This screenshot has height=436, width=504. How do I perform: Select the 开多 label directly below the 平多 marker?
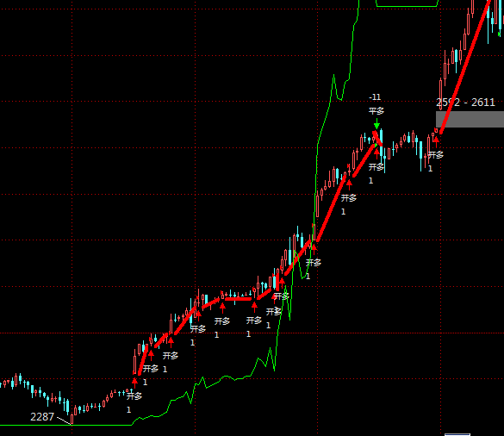[376, 167]
